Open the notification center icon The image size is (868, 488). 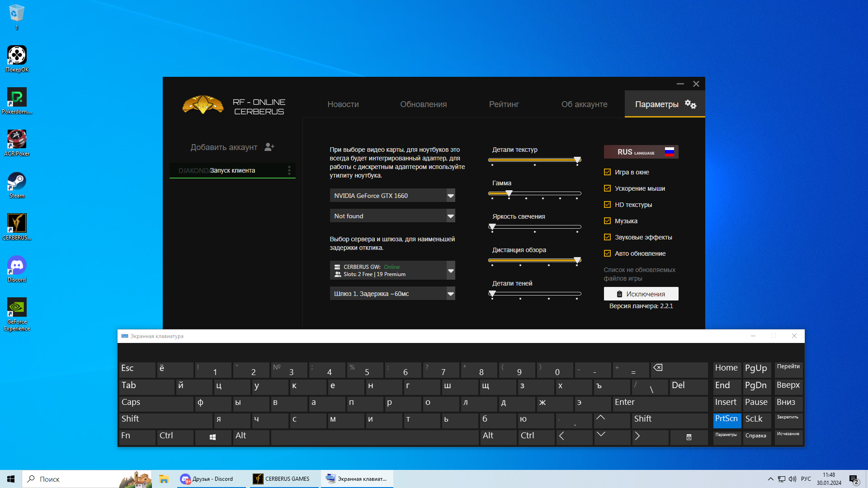(x=854, y=479)
